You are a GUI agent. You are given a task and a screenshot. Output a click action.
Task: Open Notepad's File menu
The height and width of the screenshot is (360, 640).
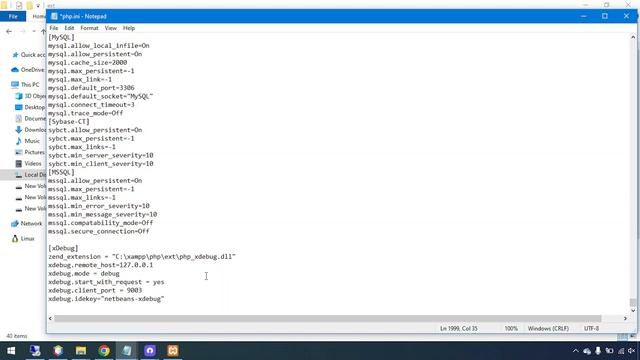tap(54, 28)
